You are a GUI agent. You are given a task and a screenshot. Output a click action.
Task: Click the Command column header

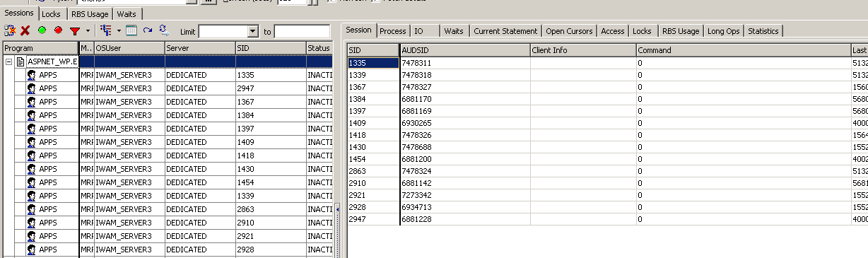(744, 50)
